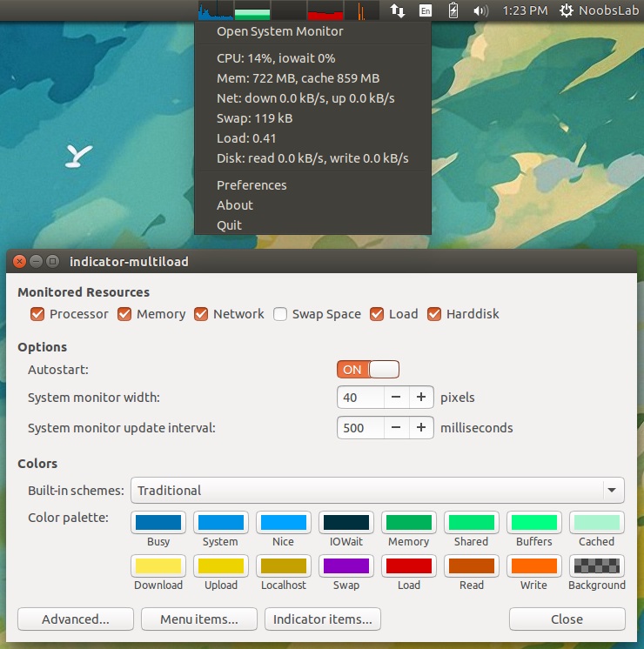Click the Close button in preferences

pyautogui.click(x=567, y=619)
